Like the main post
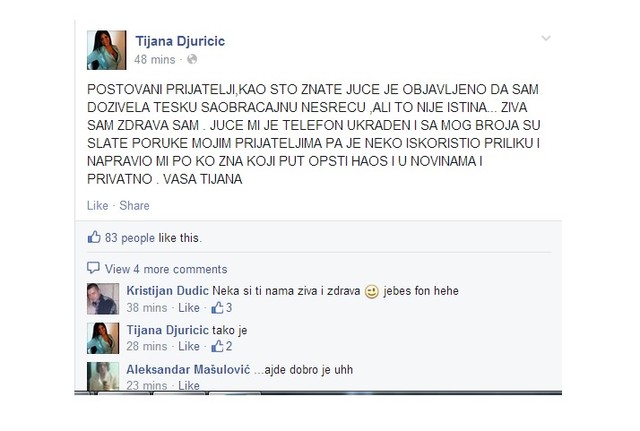 click(97, 205)
